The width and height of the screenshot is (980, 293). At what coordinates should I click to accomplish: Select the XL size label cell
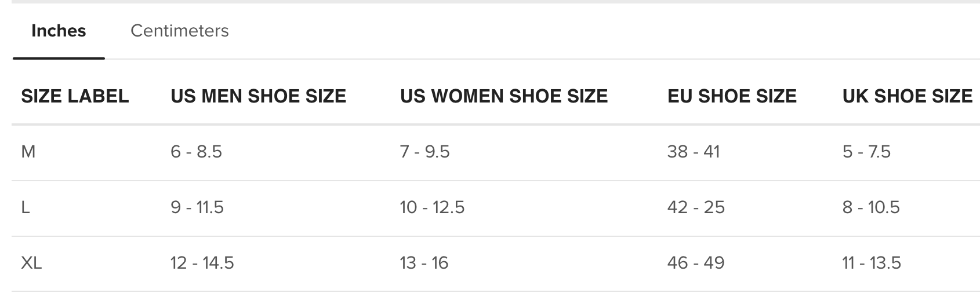click(x=31, y=263)
